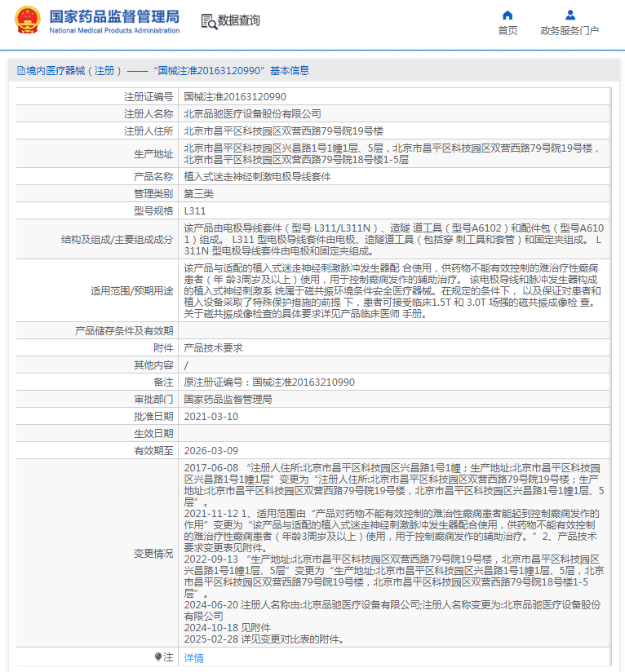This screenshot has height=672, width=625.
Task: Click the approval date 2021-03-10
Action: point(211,417)
